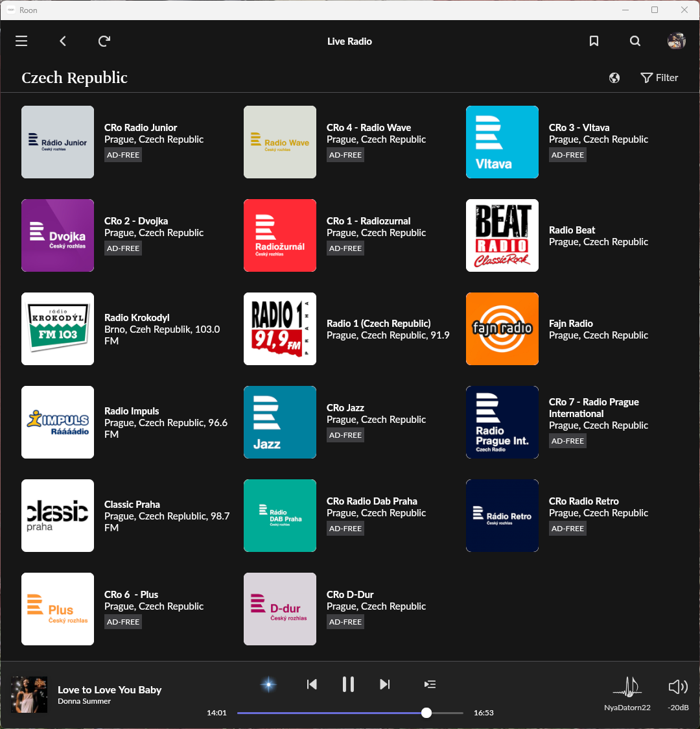Play the Vltava station logo
This screenshot has width=700, height=729.
tap(502, 142)
